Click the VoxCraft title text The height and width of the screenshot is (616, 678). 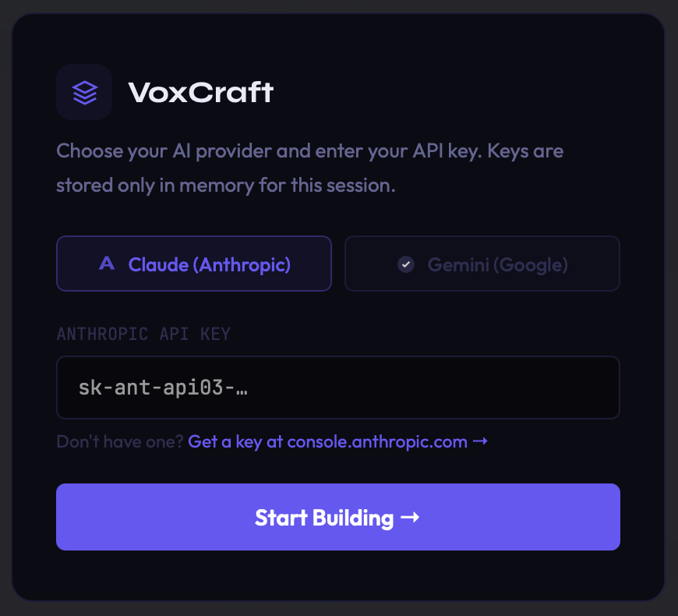pos(201,93)
